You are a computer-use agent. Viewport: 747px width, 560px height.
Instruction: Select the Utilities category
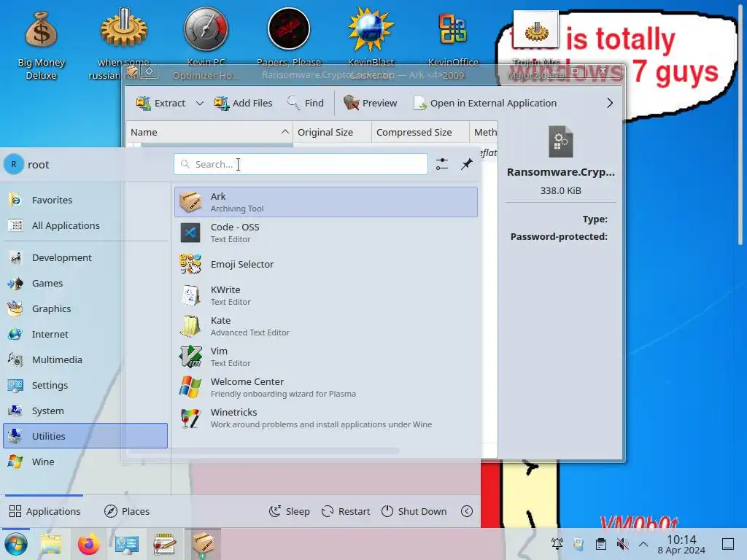(x=86, y=436)
